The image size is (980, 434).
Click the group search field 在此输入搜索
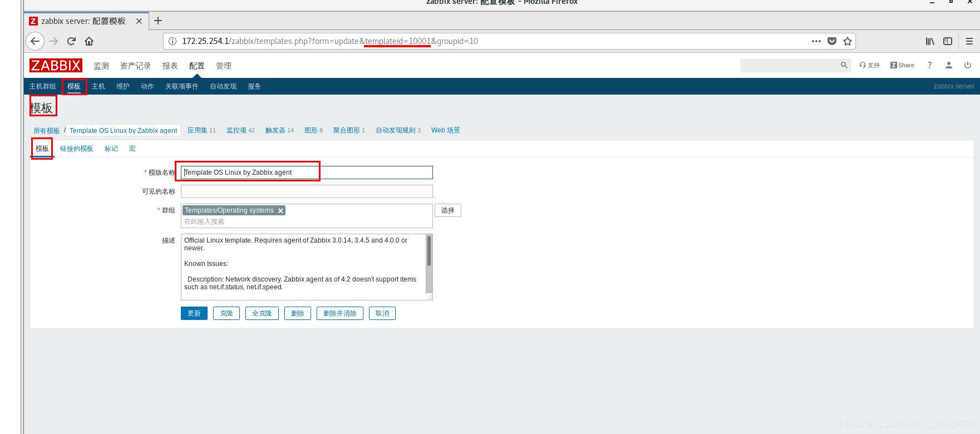[307, 221]
